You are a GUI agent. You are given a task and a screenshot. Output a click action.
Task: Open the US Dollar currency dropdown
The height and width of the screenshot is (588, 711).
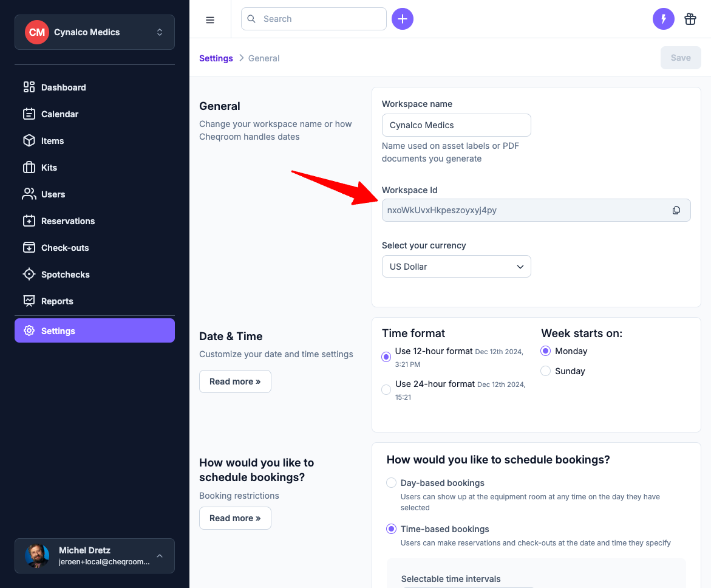(456, 267)
